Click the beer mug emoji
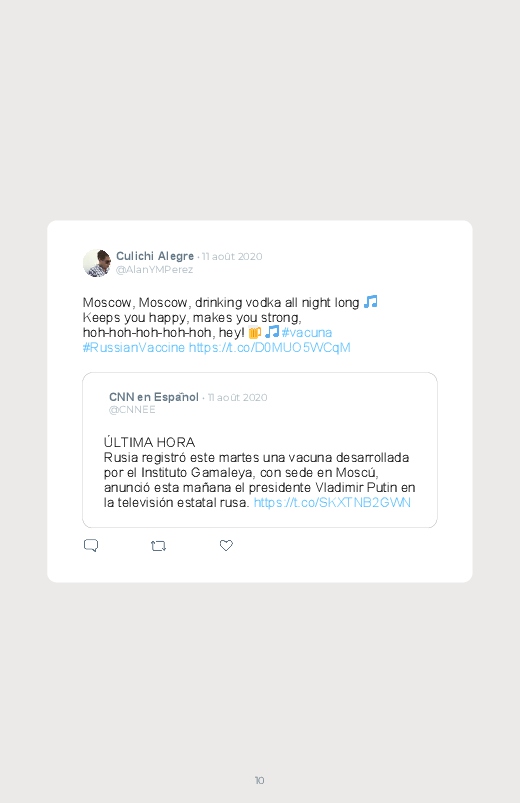 (x=255, y=332)
